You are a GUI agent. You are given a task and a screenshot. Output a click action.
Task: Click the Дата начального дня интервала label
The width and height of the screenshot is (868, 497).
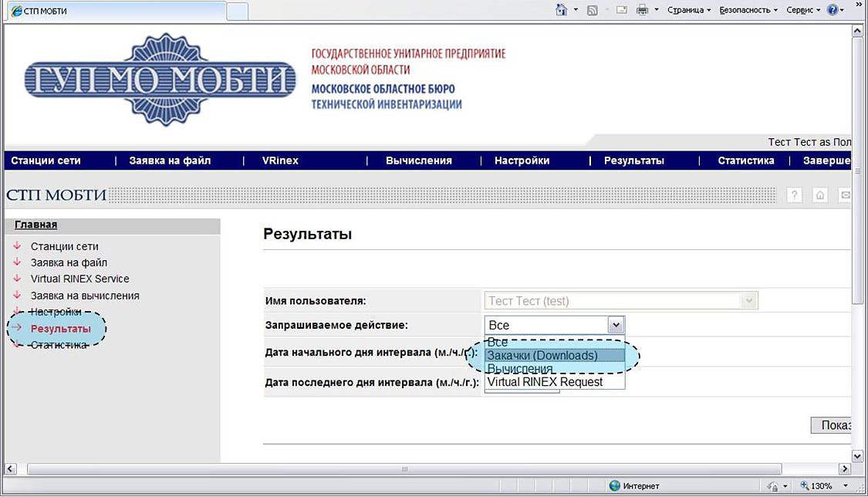tap(371, 352)
